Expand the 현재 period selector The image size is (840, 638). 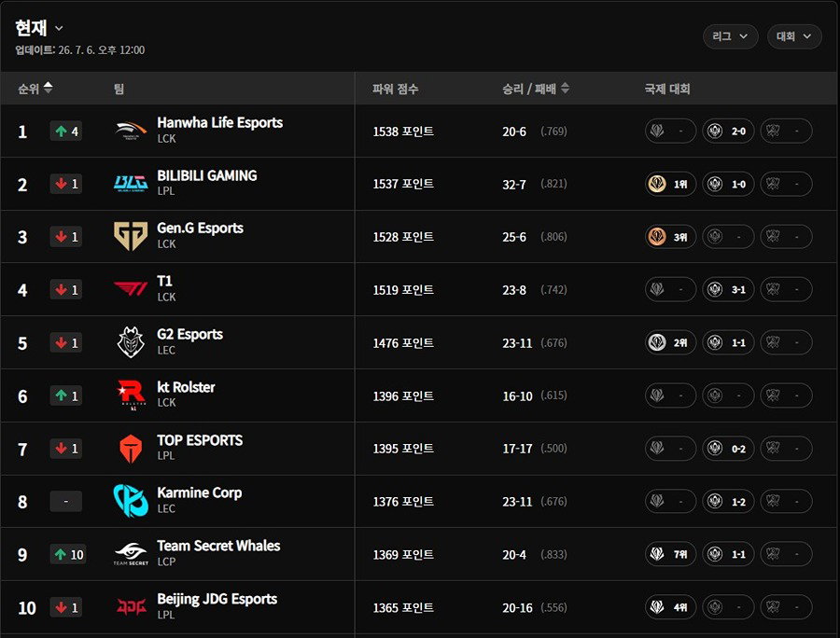(39, 28)
